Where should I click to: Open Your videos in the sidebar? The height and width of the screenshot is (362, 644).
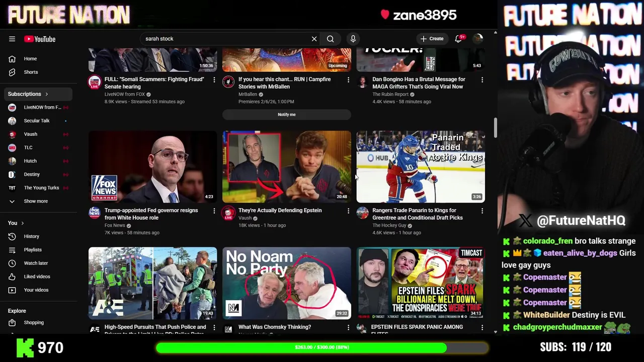tap(38, 290)
